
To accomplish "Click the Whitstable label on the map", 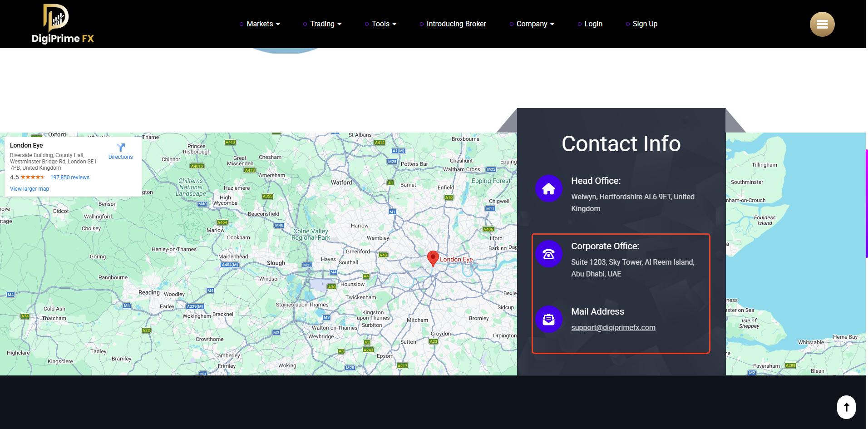I will pyautogui.click(x=811, y=342).
